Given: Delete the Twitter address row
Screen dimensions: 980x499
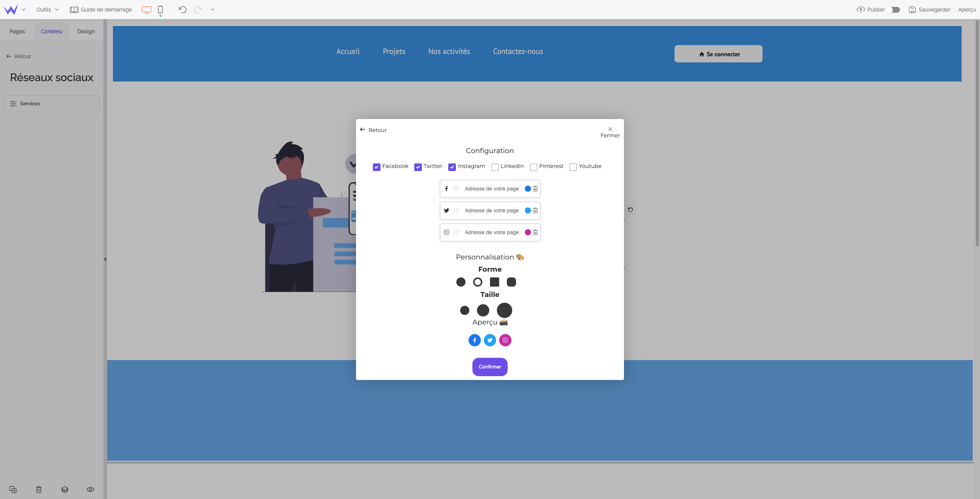Looking at the screenshot, I should [535, 210].
